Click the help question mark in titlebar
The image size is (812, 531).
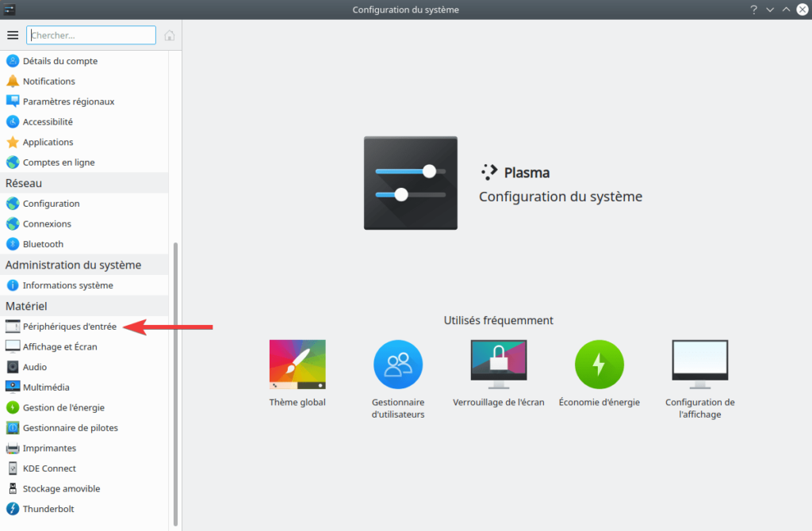coord(754,10)
